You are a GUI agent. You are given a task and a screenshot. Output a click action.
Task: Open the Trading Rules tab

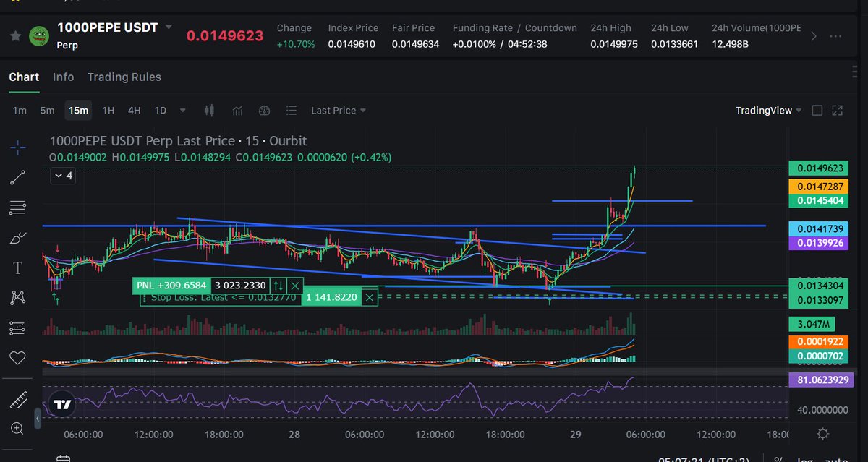coord(124,77)
